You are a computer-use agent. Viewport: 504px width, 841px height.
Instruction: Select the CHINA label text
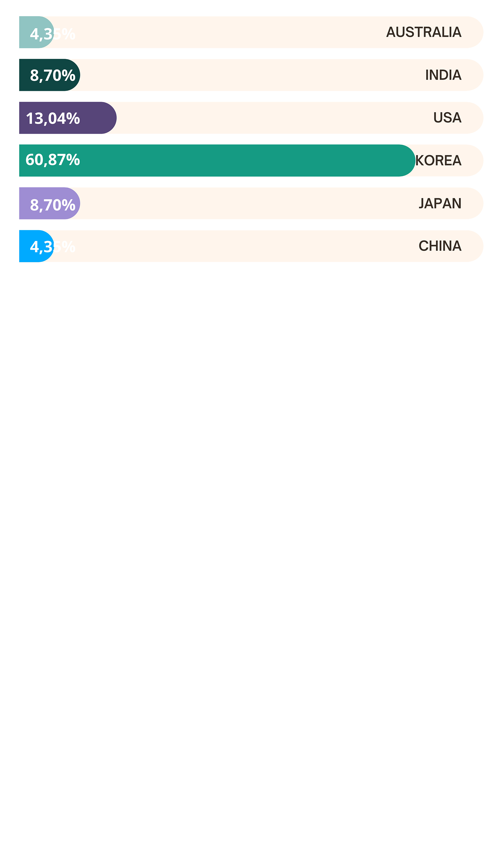coord(440,246)
